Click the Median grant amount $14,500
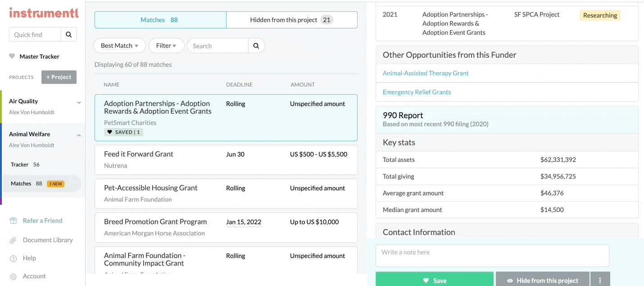The width and height of the screenshot is (644, 286). point(552,210)
